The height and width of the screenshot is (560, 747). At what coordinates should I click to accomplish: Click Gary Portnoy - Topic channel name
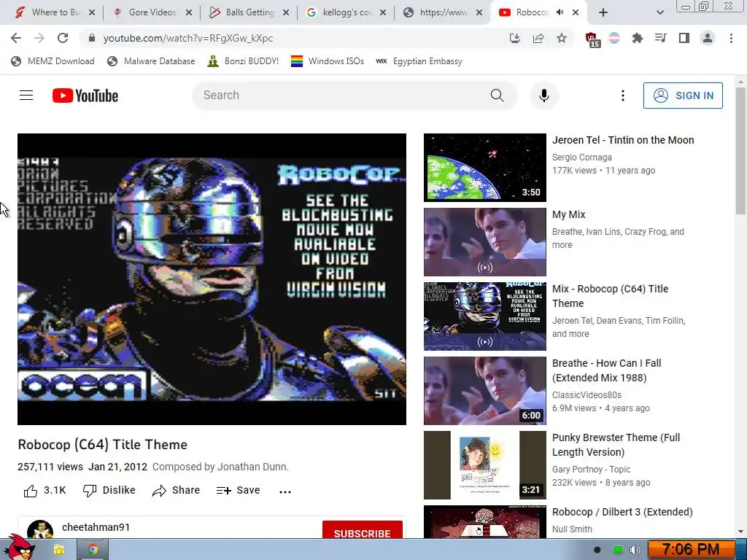click(591, 469)
